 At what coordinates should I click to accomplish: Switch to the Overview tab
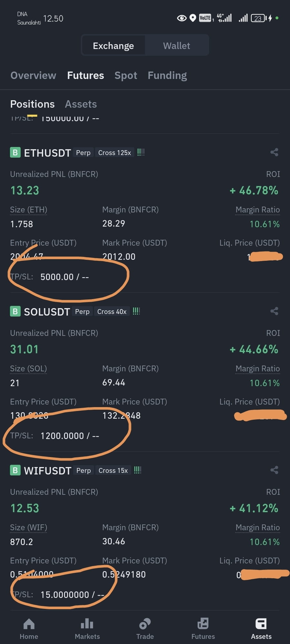[33, 75]
